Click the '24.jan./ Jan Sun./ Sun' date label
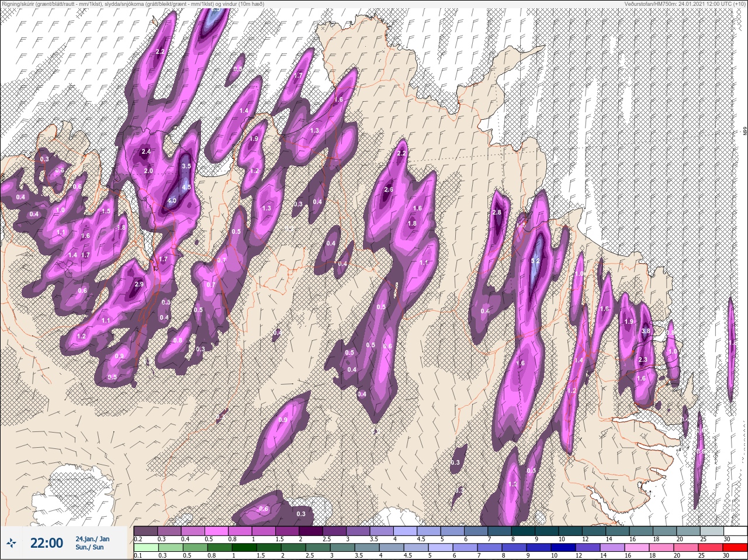Viewport: 748px width, 560px height. pos(92,543)
